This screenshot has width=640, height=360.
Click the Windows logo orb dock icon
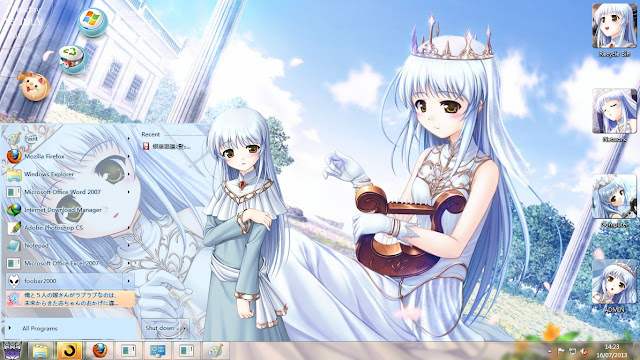tap(93, 22)
